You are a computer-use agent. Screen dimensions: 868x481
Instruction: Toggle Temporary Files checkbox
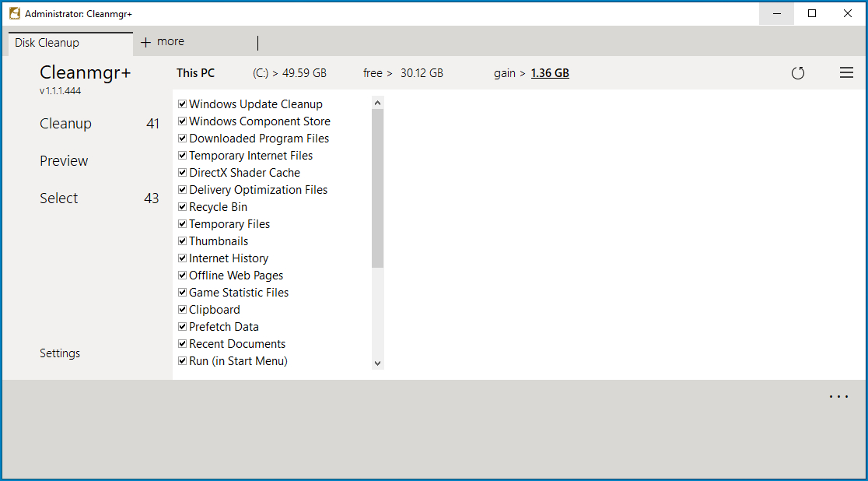tap(182, 224)
